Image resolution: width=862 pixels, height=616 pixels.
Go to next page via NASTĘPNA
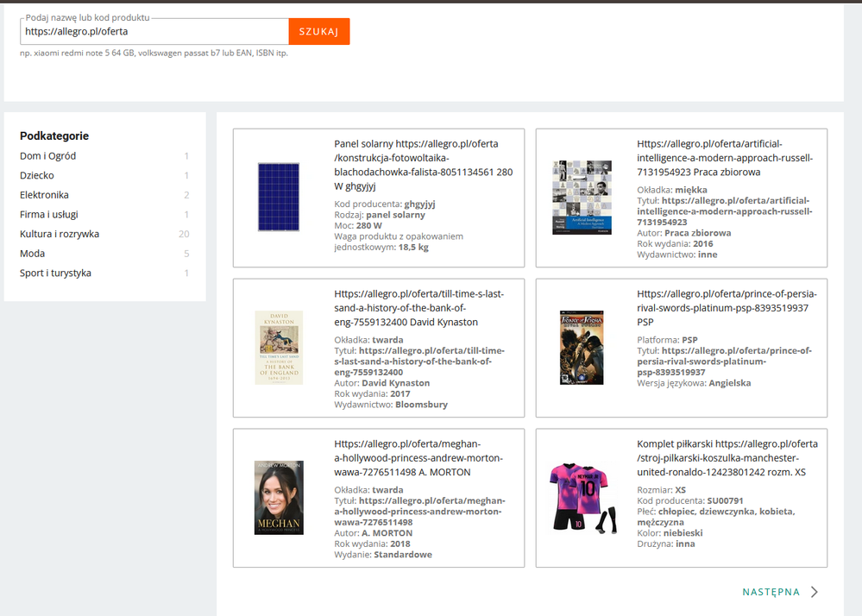[771, 592]
